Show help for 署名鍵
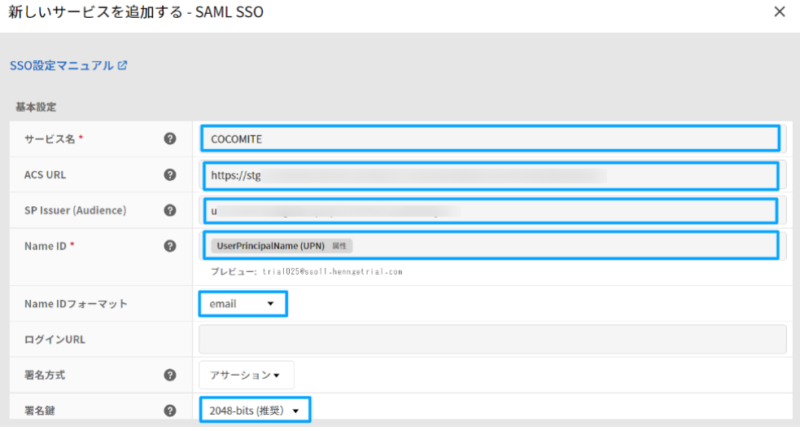The image size is (800, 431). coord(170,410)
